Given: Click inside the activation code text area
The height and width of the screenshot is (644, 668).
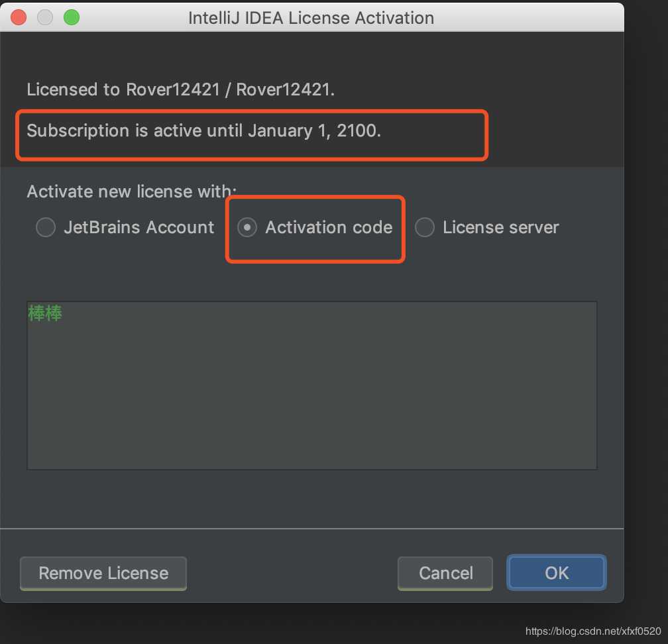Looking at the screenshot, I should 311,398.
